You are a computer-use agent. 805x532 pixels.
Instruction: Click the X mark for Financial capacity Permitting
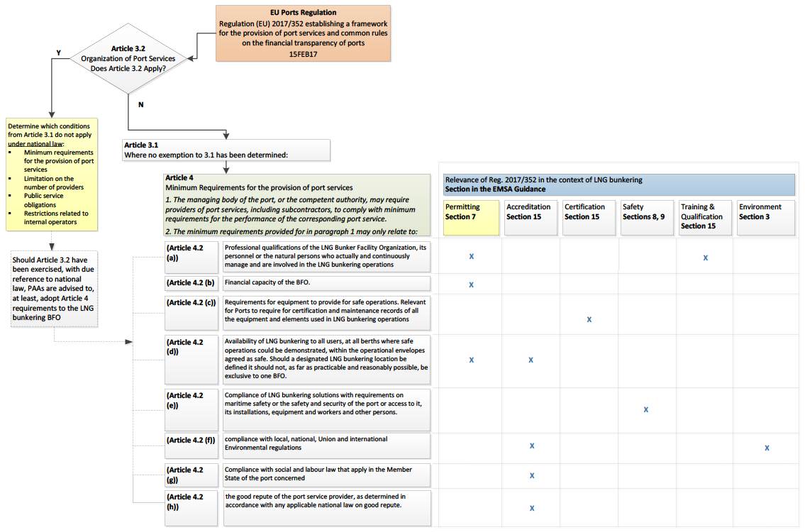[472, 284]
